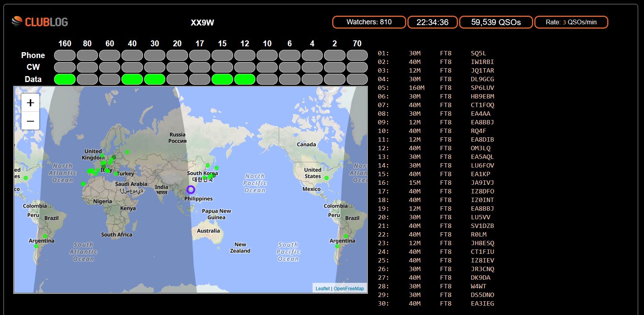Click the green marker on Africa's west coast

pyautogui.click(x=83, y=184)
